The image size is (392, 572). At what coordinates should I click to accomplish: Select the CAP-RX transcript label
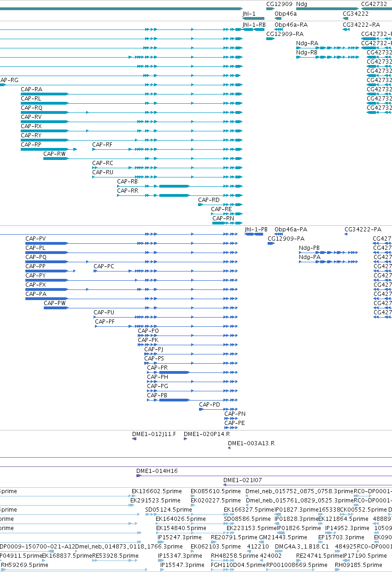click(31, 126)
